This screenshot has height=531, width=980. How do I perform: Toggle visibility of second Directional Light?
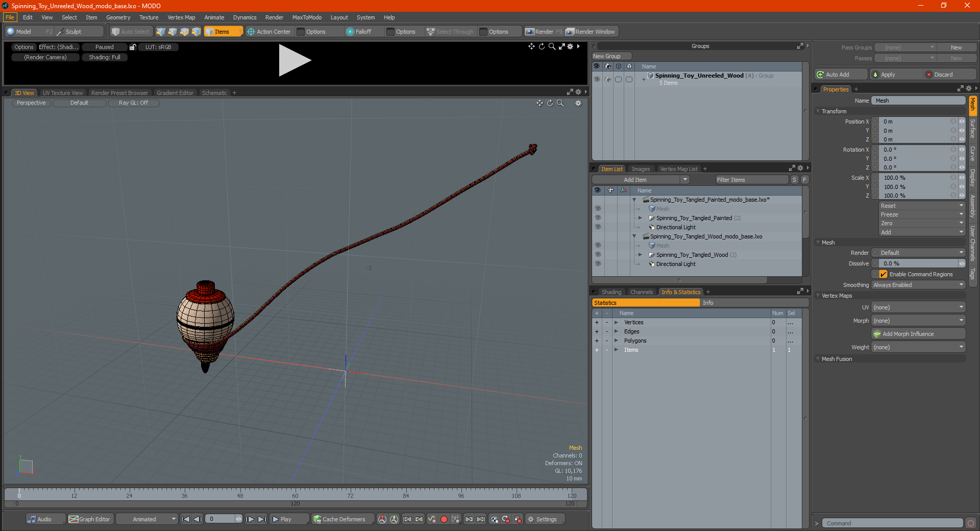(598, 264)
